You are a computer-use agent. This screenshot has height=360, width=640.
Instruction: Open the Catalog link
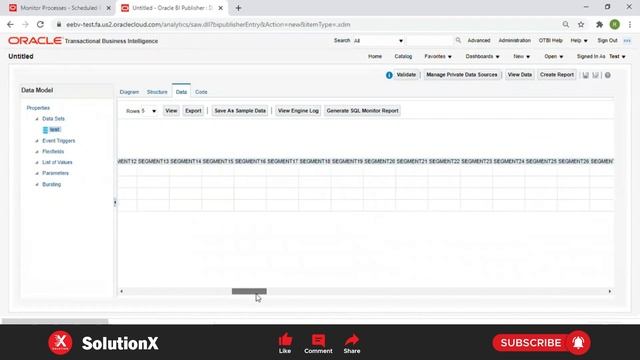tap(403, 56)
